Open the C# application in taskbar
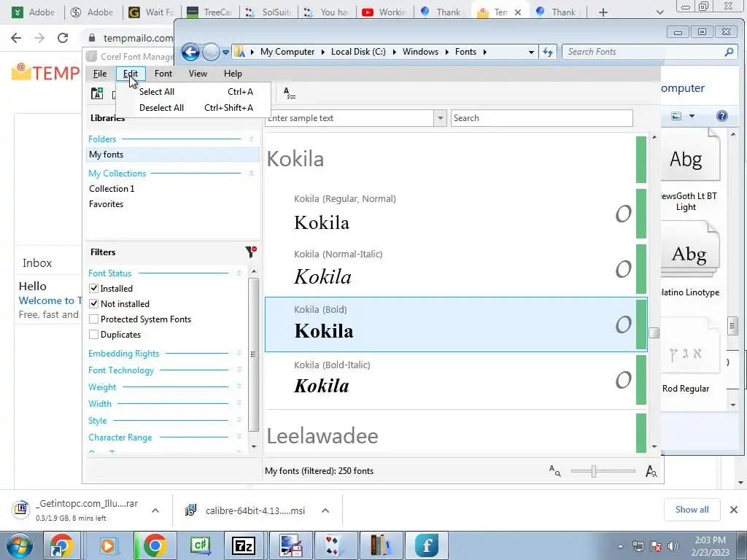The image size is (747, 560). pos(201,545)
